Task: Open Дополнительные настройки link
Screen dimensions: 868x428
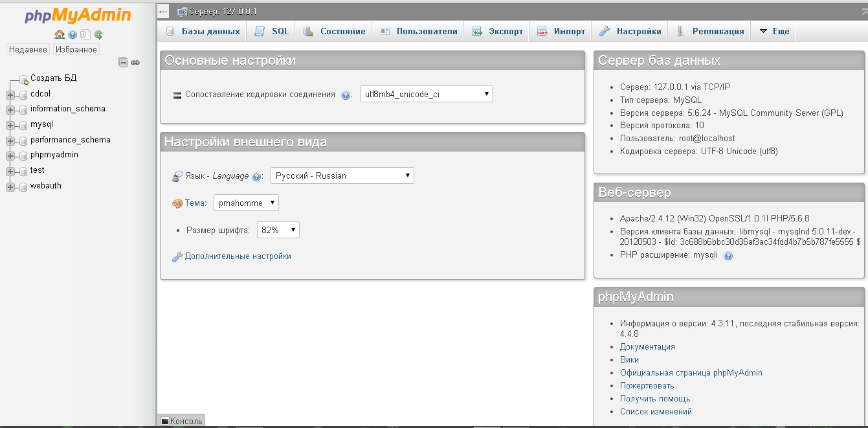Action: [238, 256]
